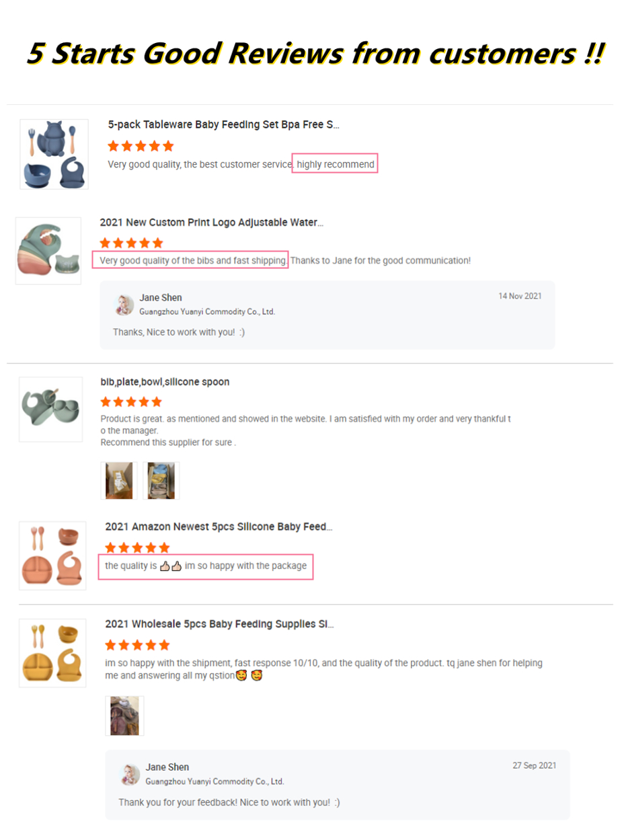The width and height of the screenshot is (620, 840).
Task: Click the star rating under bib,plate,bowl review
Action: pos(131,402)
